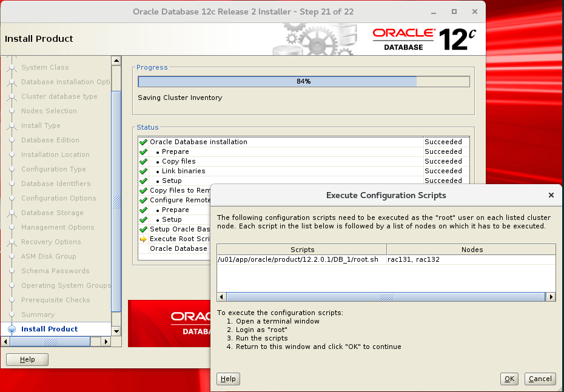Click step list horizontal scrollbar thumb

pos(50,341)
